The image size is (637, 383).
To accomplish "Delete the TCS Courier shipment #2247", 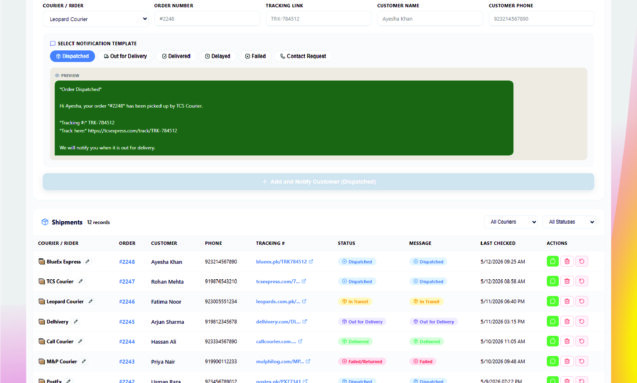I will (567, 281).
